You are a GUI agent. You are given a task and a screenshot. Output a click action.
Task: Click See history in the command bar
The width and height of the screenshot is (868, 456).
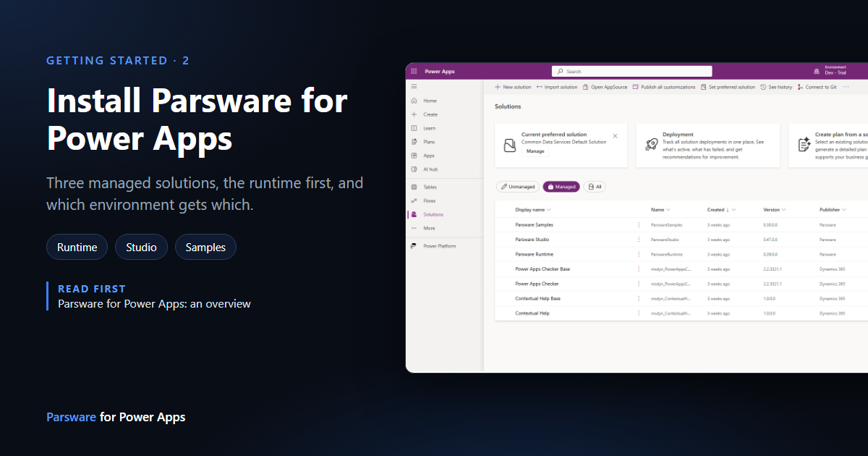776,87
